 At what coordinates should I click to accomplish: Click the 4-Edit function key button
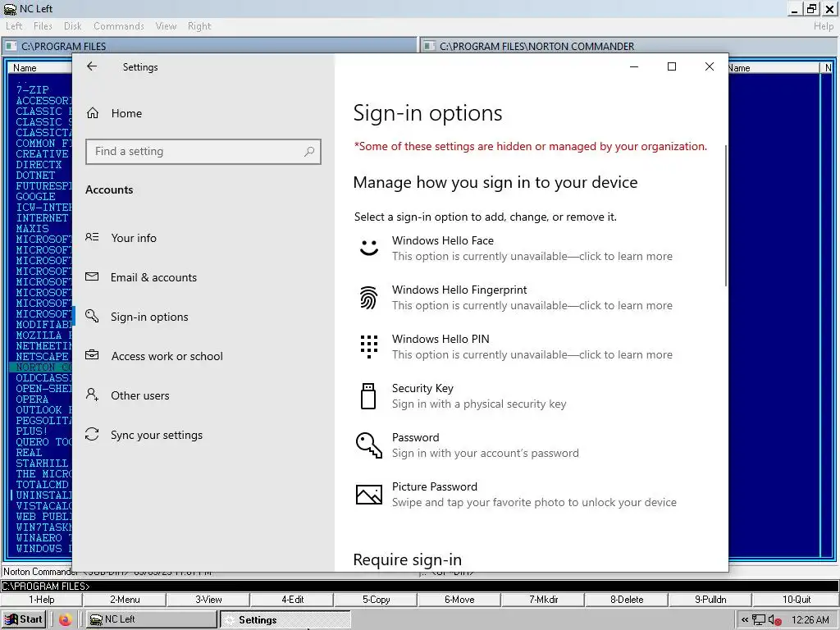[x=293, y=600]
